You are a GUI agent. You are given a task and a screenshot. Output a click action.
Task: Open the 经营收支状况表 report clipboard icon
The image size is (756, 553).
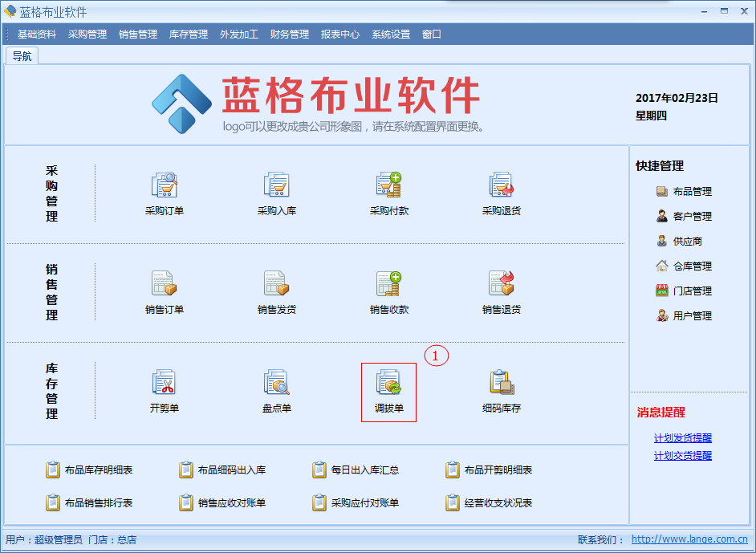click(453, 503)
